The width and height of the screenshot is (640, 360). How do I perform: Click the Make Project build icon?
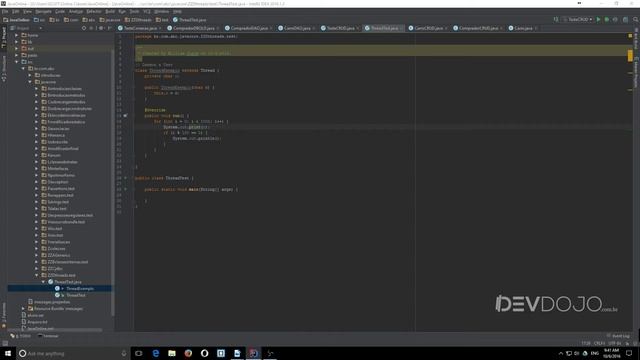[x=556, y=19]
